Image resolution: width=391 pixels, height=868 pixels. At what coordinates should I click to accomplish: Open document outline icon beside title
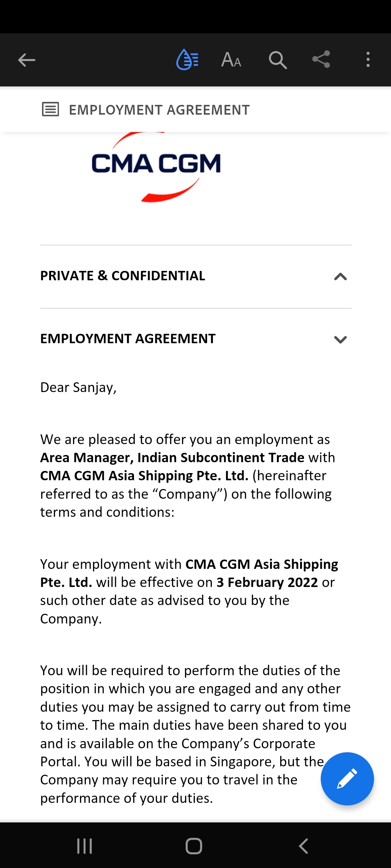click(50, 109)
